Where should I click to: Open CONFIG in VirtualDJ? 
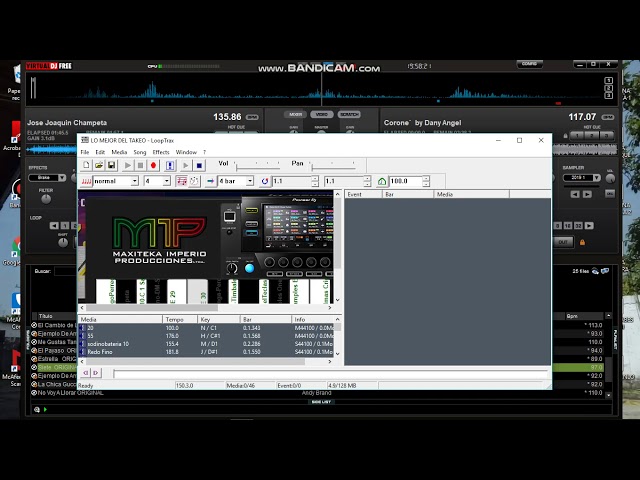529,64
